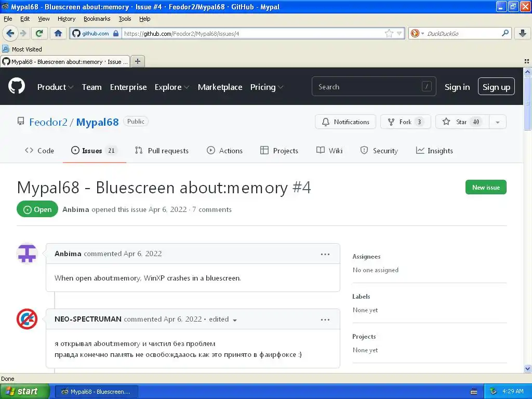Screen dimensions: 532x399
Task: Click the Sign in link
Action: [457, 87]
